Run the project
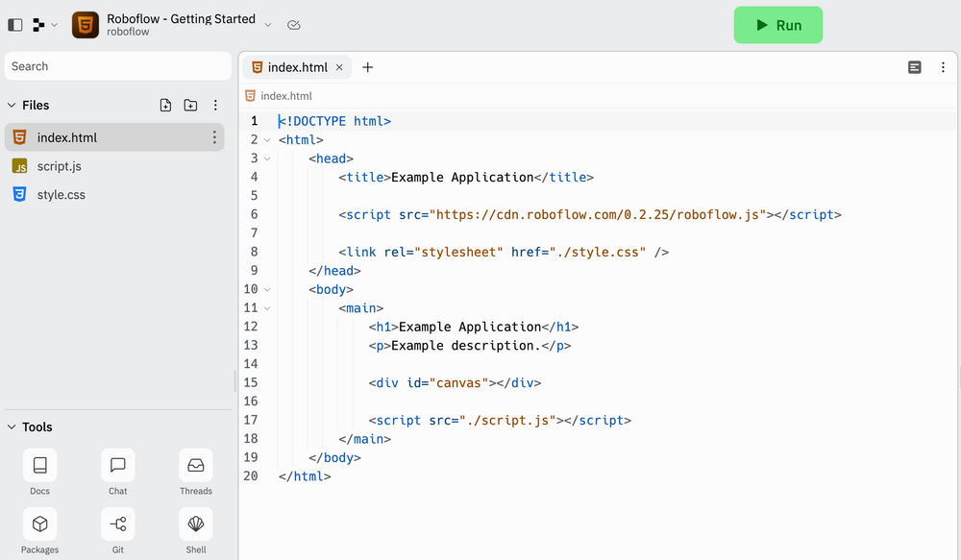Viewport: 961px width, 560px height. point(777,25)
